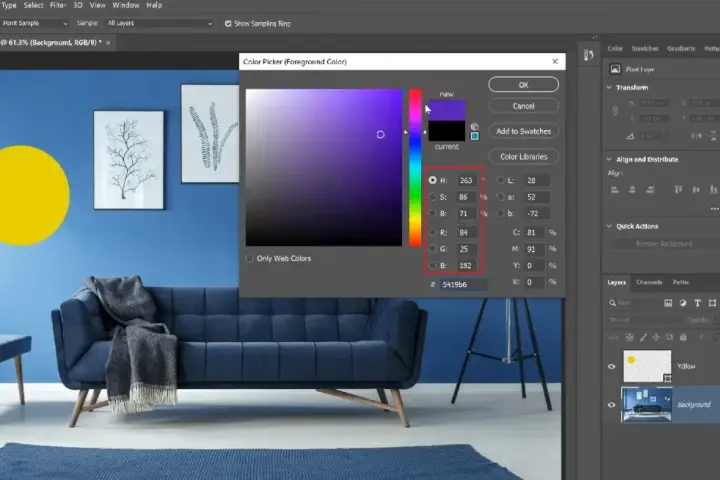Image resolution: width=720 pixels, height=480 pixels.
Task: Collapse the Transform section
Action: coord(609,87)
